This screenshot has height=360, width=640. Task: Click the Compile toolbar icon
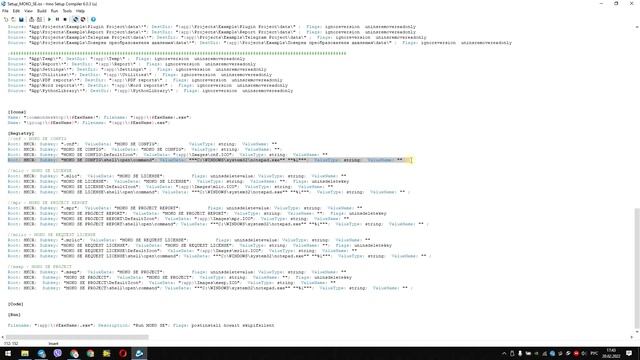click(31, 19)
